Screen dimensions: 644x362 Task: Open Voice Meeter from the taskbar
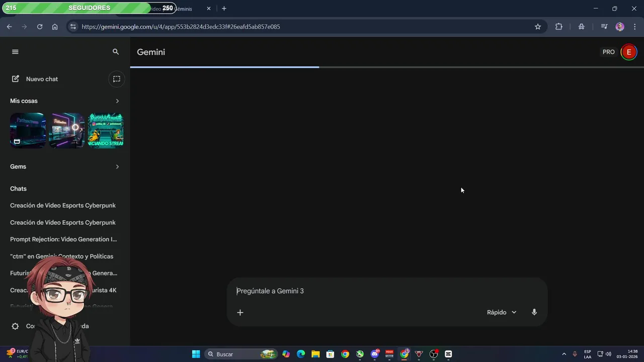pyautogui.click(x=389, y=354)
